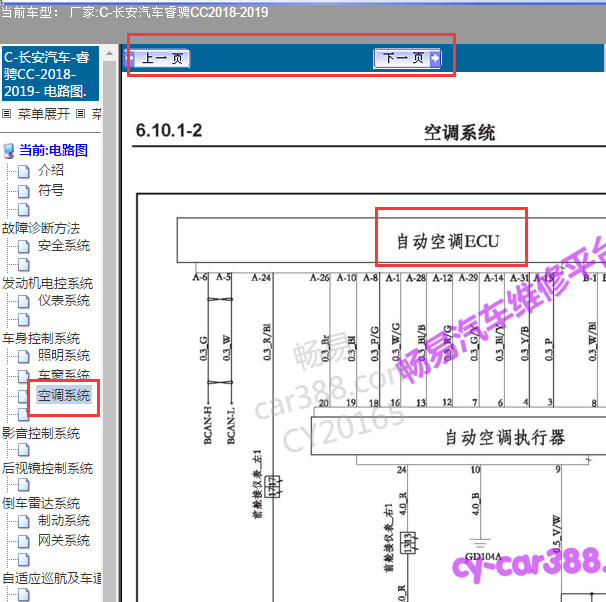
Task: Select 自适应巡航及车道 tree entry
Action: 51,578
